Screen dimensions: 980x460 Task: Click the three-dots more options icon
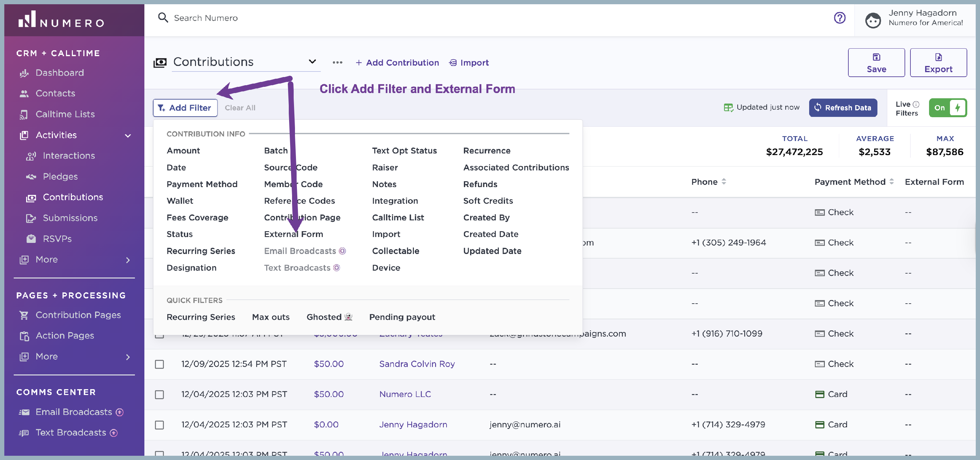point(337,63)
